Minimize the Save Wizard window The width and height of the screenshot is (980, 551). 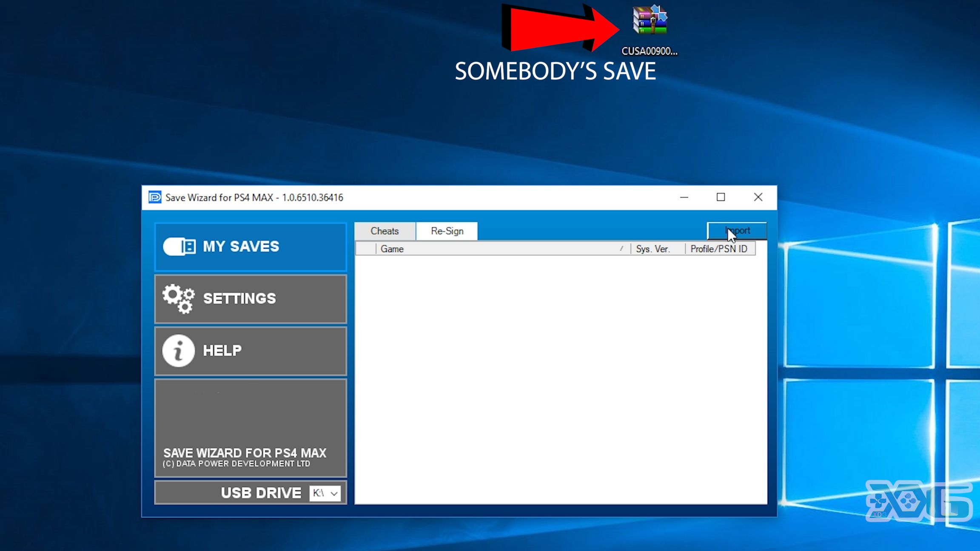click(x=684, y=197)
